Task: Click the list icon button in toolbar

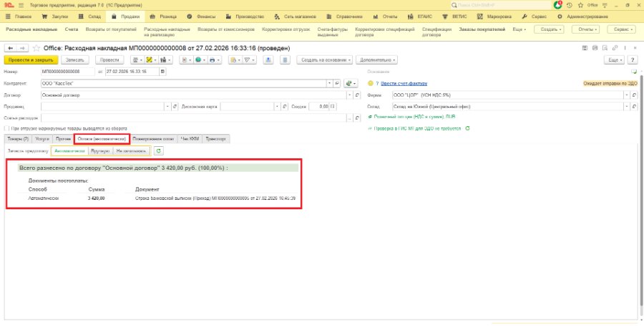Action: [x=286, y=60]
